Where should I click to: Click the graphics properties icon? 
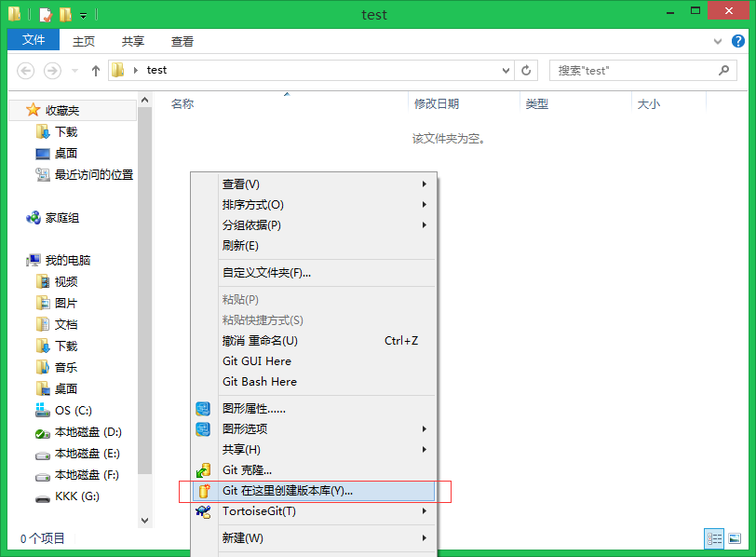(x=203, y=409)
